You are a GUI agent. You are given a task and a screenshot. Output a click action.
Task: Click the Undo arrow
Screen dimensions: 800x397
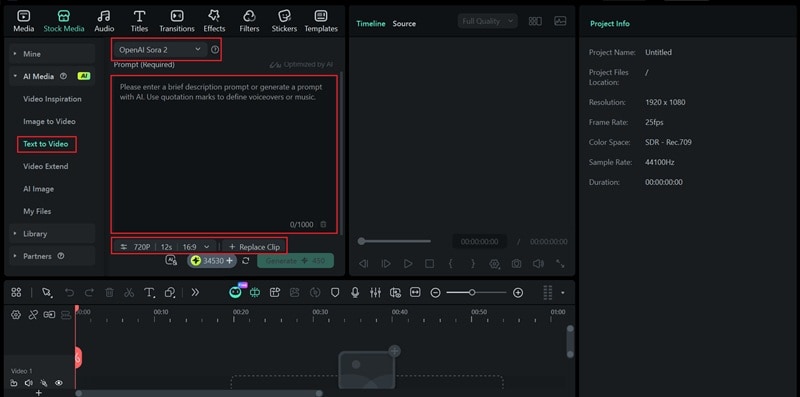point(69,292)
